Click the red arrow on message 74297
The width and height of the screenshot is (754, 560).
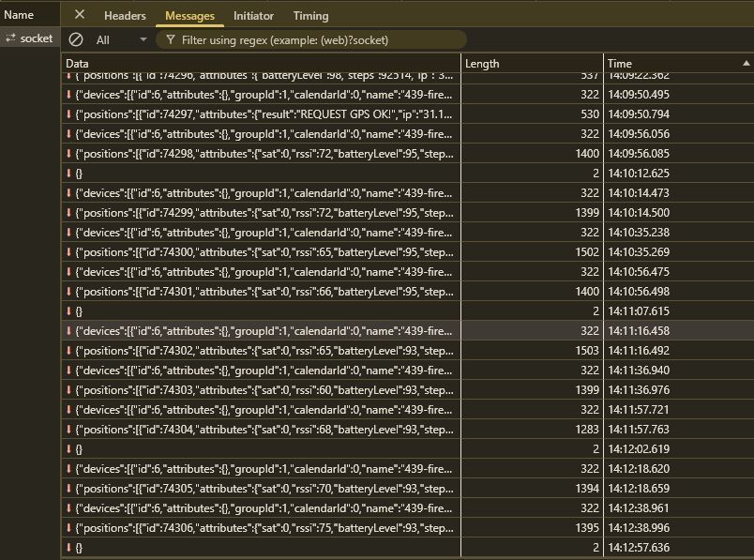coord(68,114)
